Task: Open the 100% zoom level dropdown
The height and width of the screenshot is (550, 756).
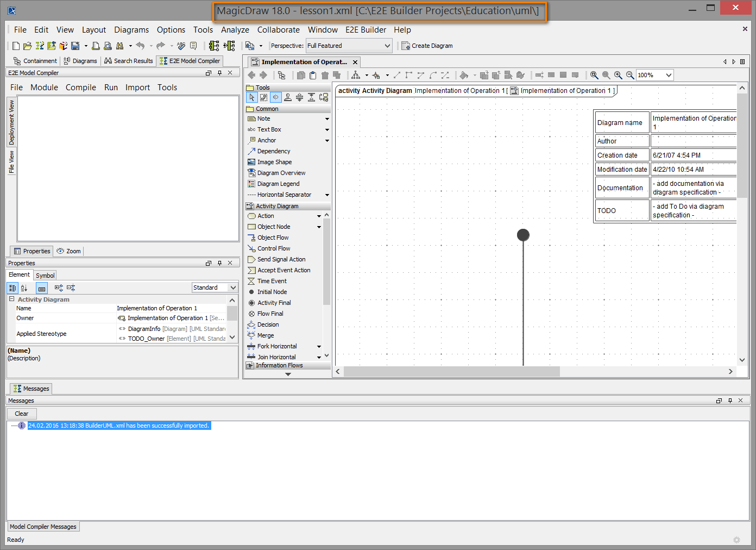Action: pyautogui.click(x=654, y=75)
